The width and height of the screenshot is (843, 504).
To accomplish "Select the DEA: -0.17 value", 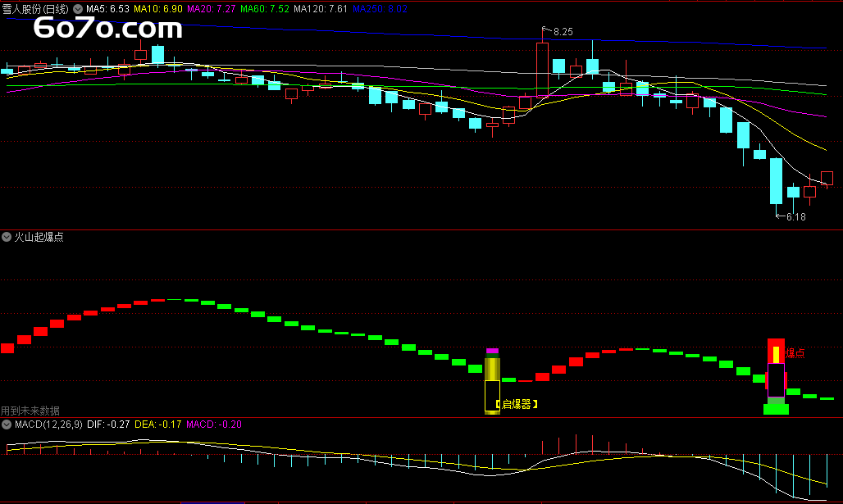I will coord(158,425).
